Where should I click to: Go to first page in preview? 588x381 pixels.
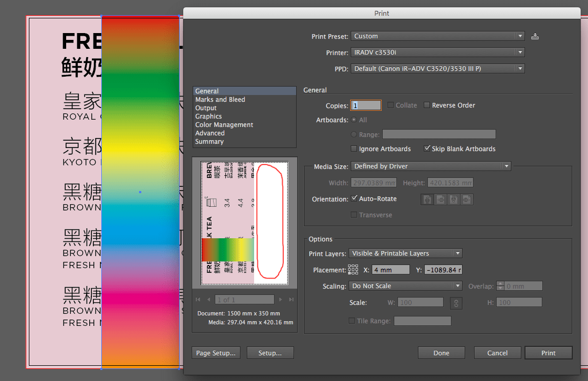pyautogui.click(x=198, y=299)
